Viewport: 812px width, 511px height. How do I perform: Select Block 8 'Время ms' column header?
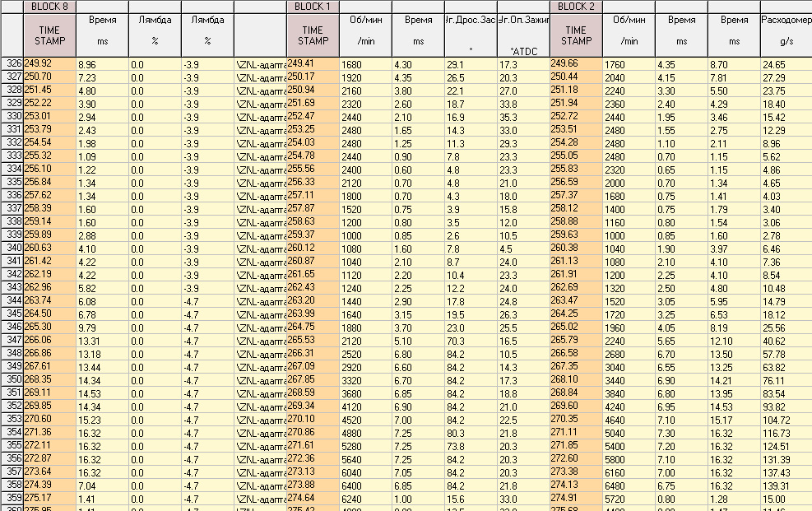pos(103,35)
